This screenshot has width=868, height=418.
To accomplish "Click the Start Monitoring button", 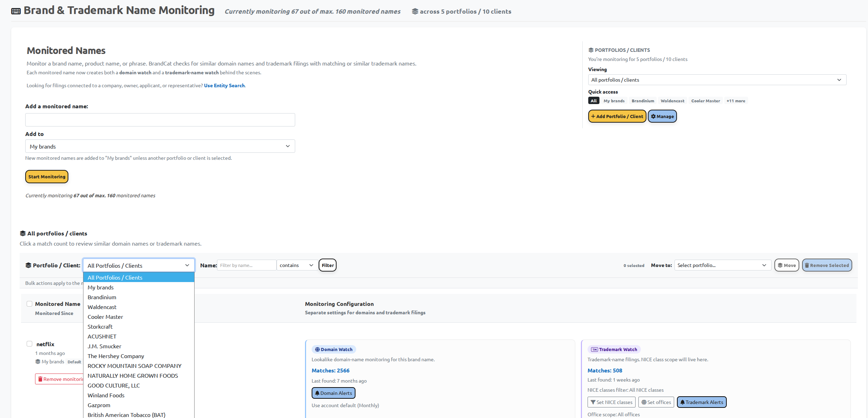I will 47,177.
